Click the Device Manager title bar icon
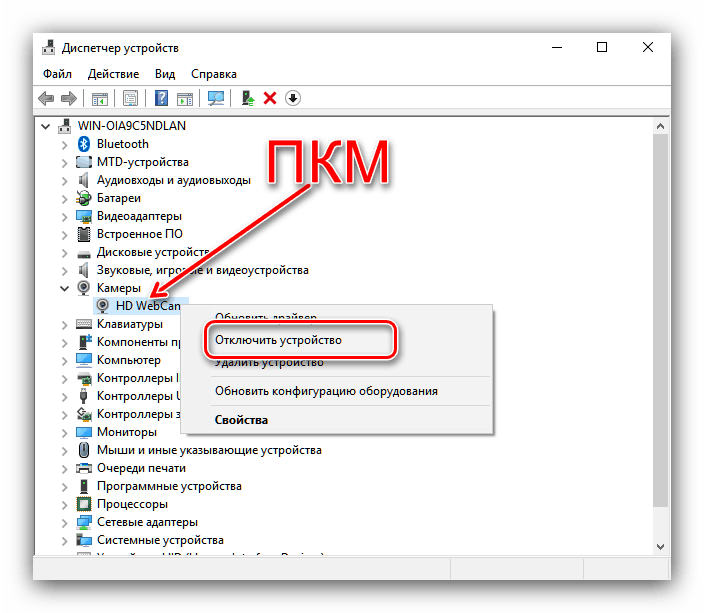This screenshot has width=704, height=613. 48,48
